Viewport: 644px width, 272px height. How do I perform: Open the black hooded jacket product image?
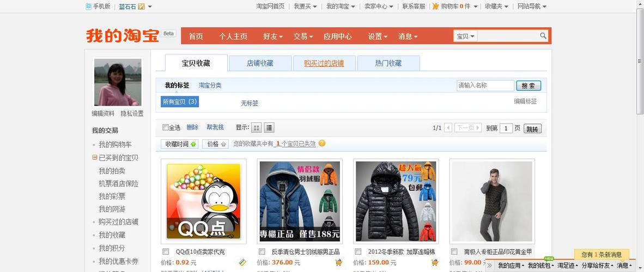tap(396, 201)
